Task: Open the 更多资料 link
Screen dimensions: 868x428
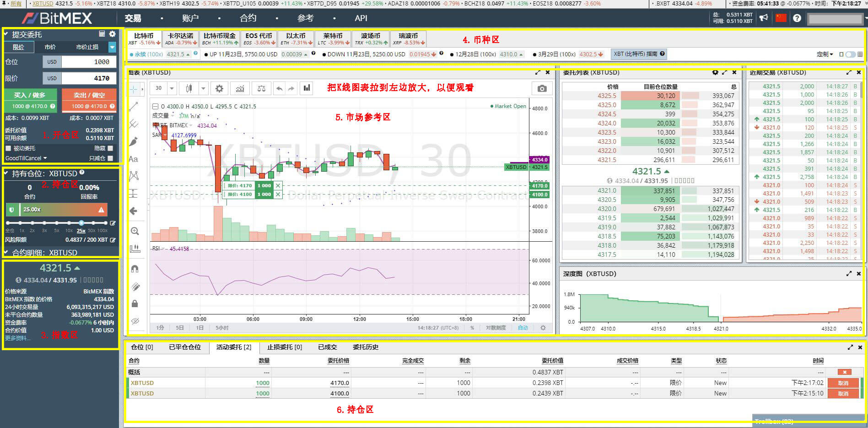Action: click(x=17, y=338)
